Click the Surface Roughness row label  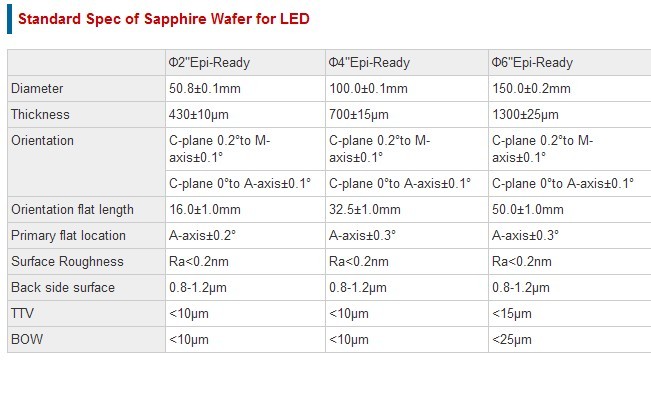click(x=67, y=262)
